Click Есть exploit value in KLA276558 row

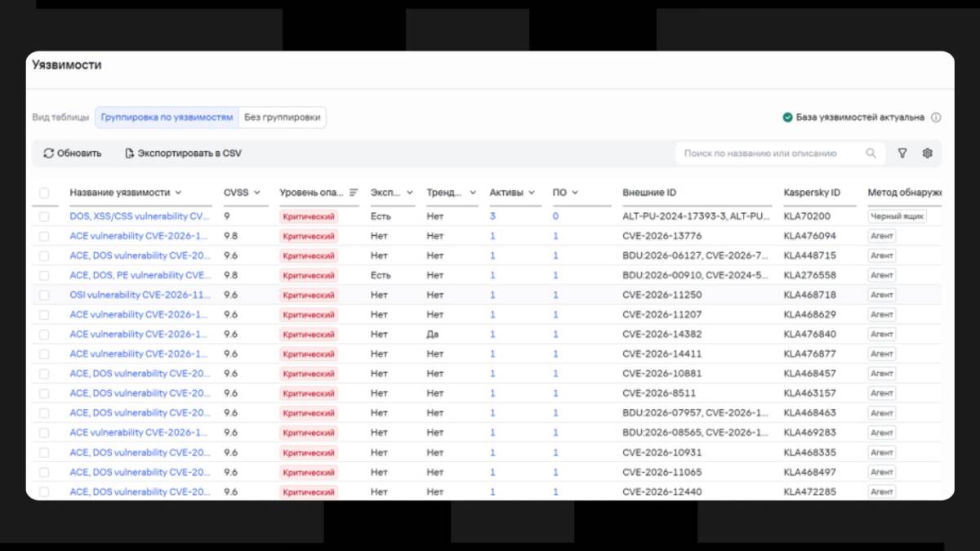[x=381, y=275]
